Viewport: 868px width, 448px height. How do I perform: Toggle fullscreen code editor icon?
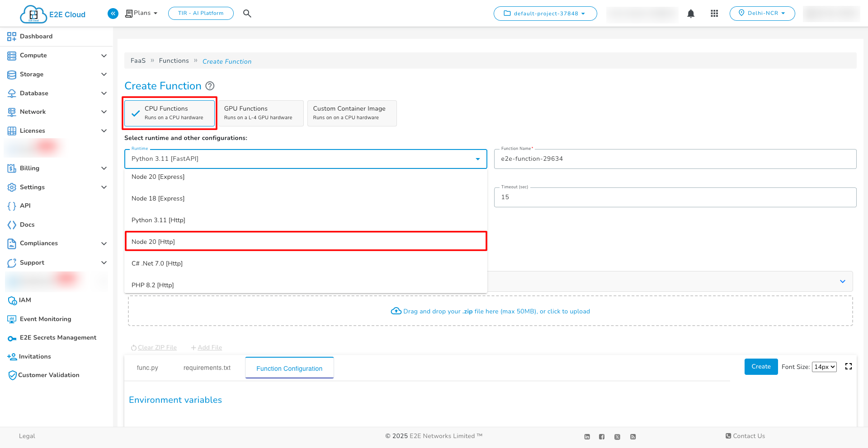pyautogui.click(x=849, y=366)
